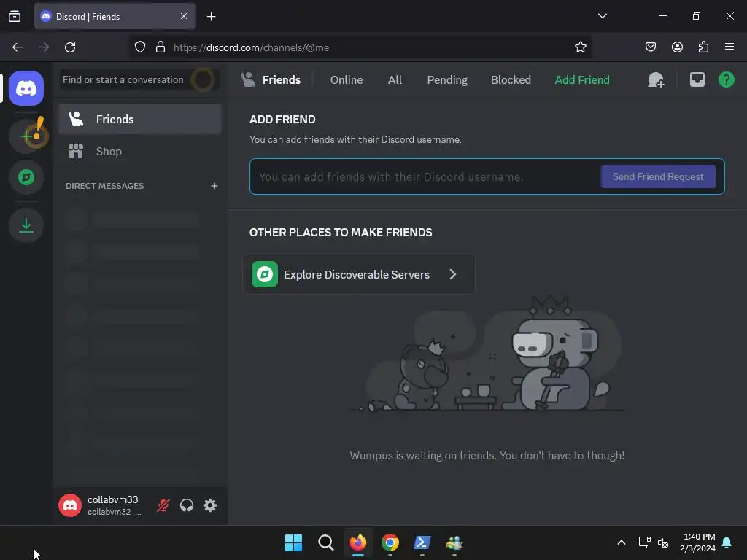This screenshot has width=747, height=560.
Task: Click the browser forward arrow
Action: click(x=44, y=47)
